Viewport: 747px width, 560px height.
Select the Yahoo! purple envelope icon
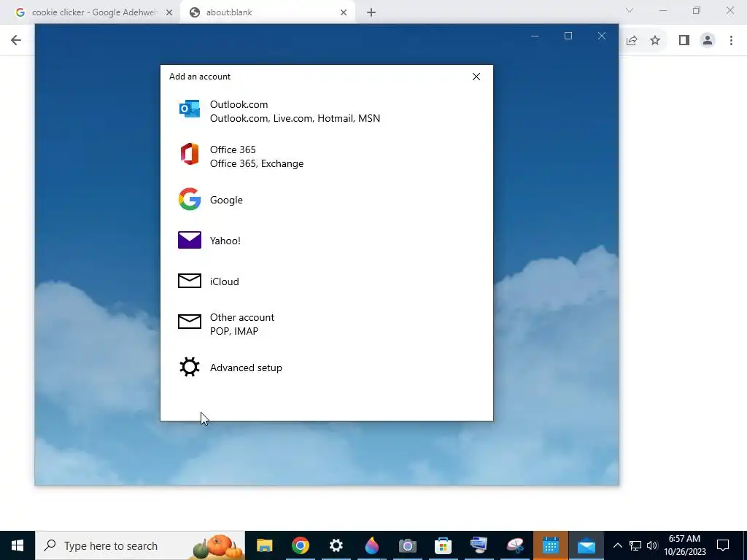pos(189,240)
